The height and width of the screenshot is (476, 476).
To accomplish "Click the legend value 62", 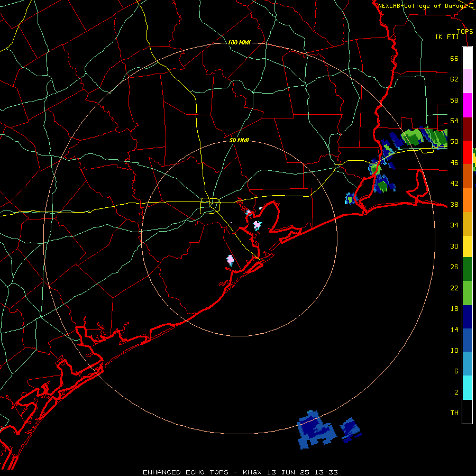I will tap(454, 79).
